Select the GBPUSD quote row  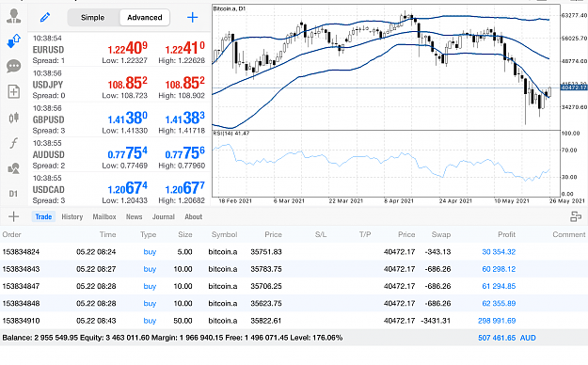click(x=119, y=119)
